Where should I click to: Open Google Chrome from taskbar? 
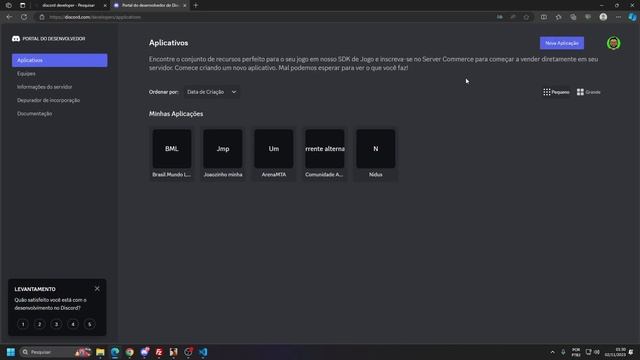[130, 352]
